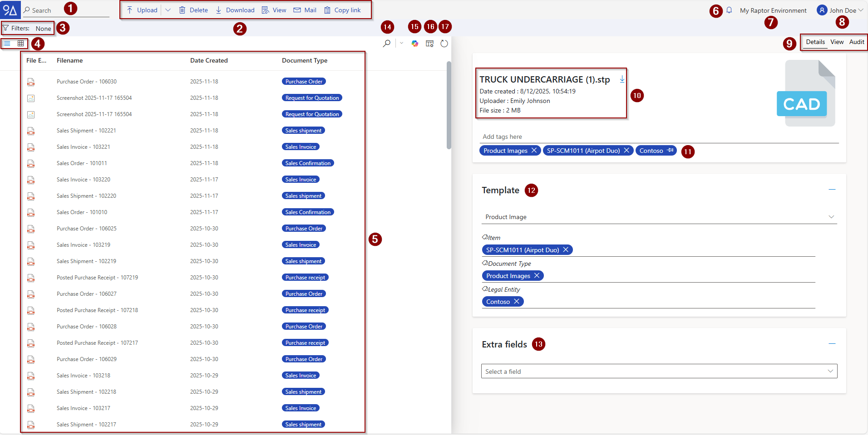868x435 pixels.
Task: Collapse the Template section
Action: 832,190
